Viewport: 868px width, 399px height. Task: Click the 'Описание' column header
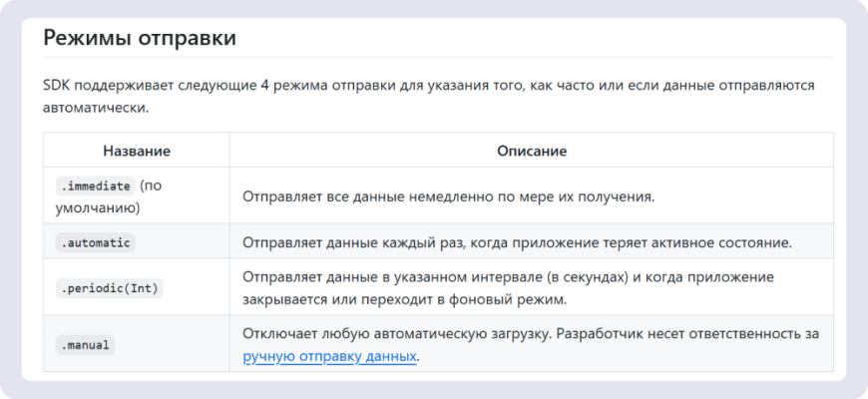(531, 151)
